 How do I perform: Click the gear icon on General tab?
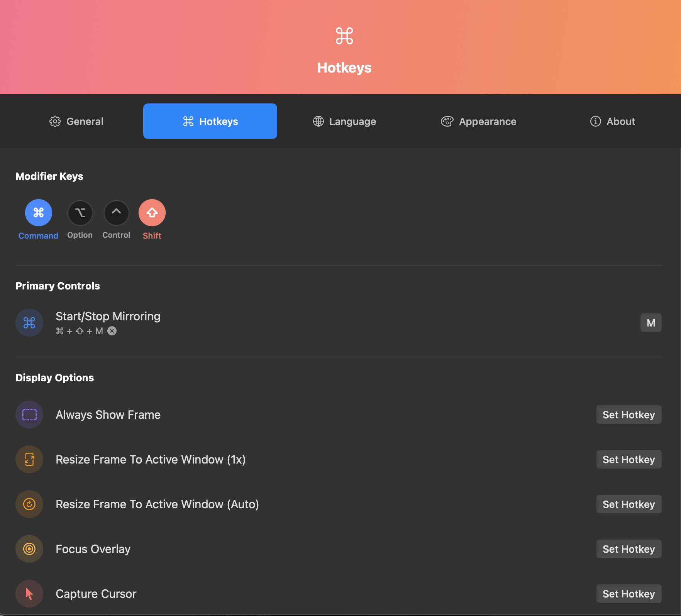click(55, 121)
